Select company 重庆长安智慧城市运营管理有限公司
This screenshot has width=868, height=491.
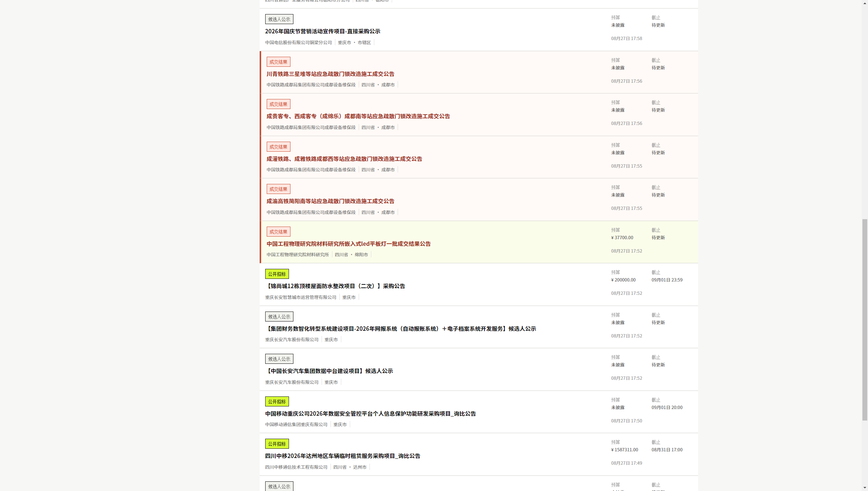[x=300, y=297]
